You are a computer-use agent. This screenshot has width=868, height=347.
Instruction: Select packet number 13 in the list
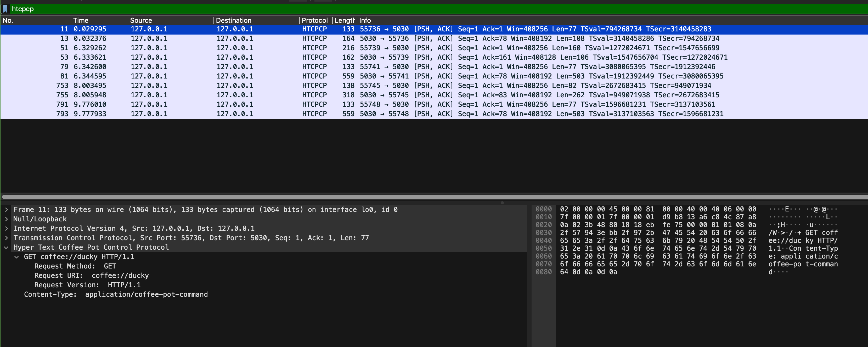(236, 38)
